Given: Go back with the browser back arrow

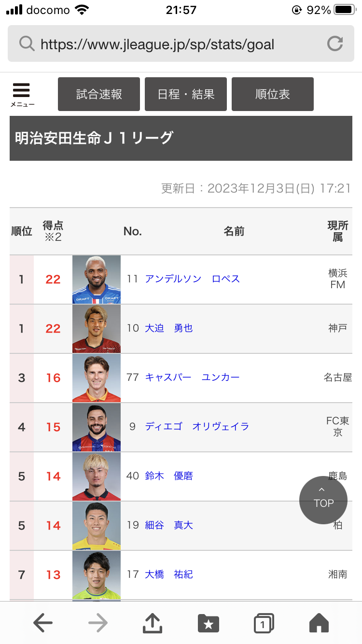Looking at the screenshot, I should coord(43,623).
